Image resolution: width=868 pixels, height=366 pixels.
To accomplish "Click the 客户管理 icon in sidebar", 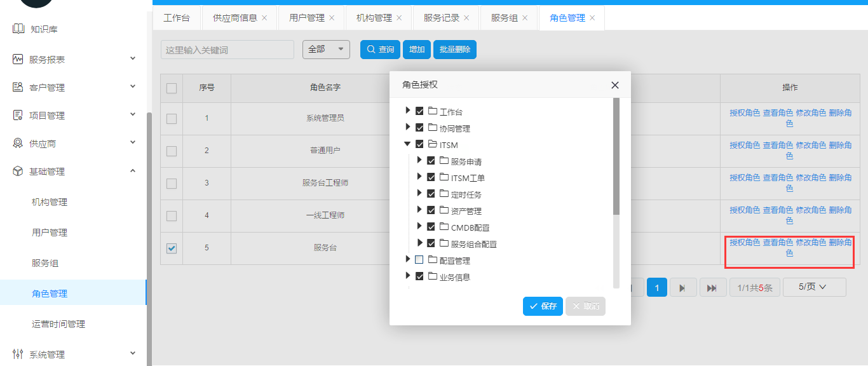I will click(x=18, y=87).
